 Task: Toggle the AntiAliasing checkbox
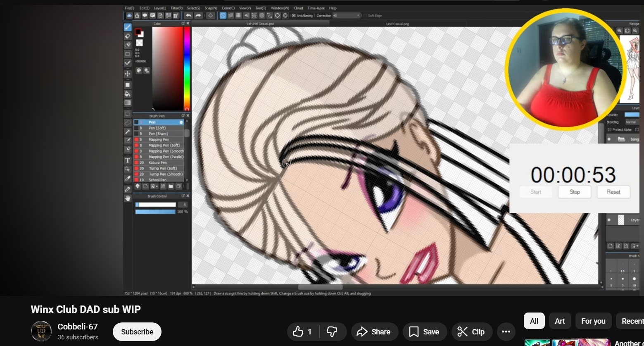pos(294,16)
